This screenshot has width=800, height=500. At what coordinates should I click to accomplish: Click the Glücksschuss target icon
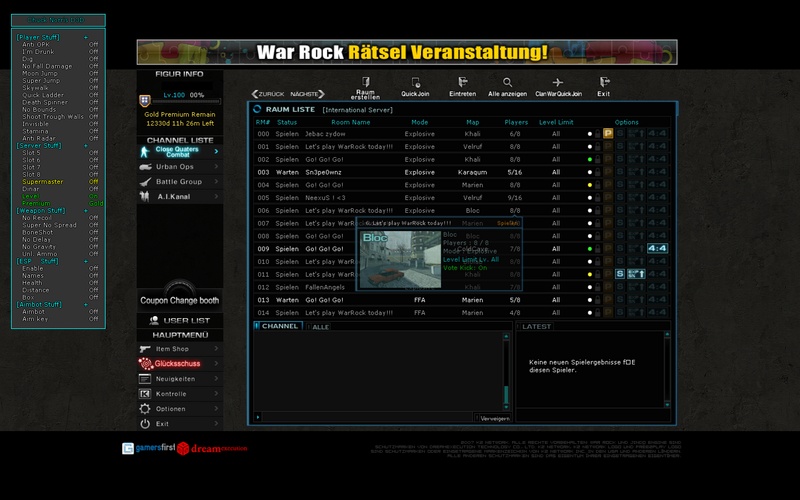point(145,364)
